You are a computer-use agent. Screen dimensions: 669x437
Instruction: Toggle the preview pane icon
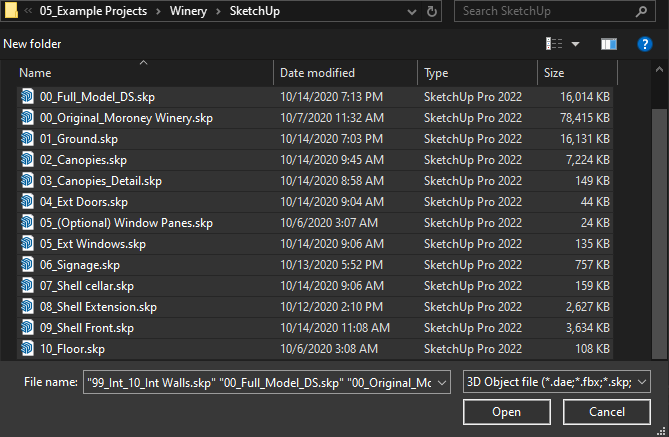(x=608, y=44)
